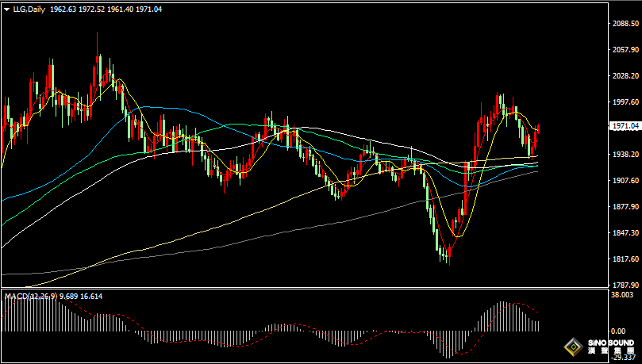
Task: Select the current price tag 1971.04
Action: tap(625, 125)
